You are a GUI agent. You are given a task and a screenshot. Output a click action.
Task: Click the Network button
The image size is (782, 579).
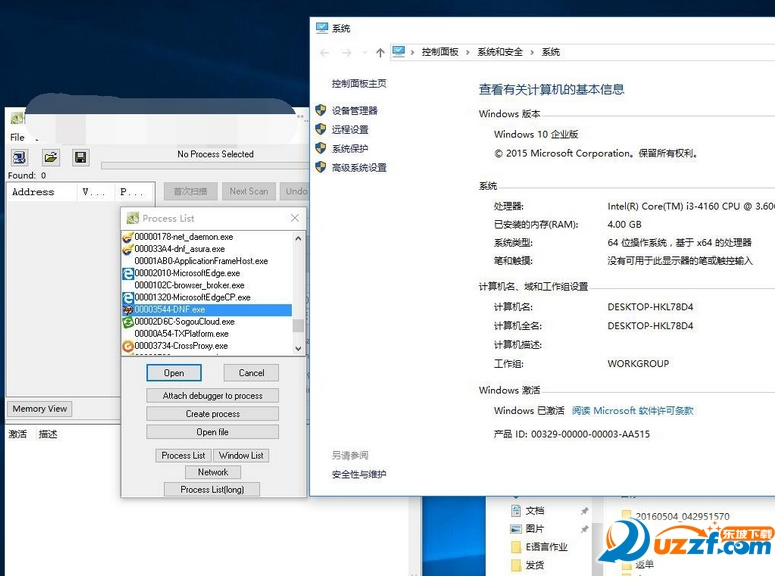click(213, 472)
